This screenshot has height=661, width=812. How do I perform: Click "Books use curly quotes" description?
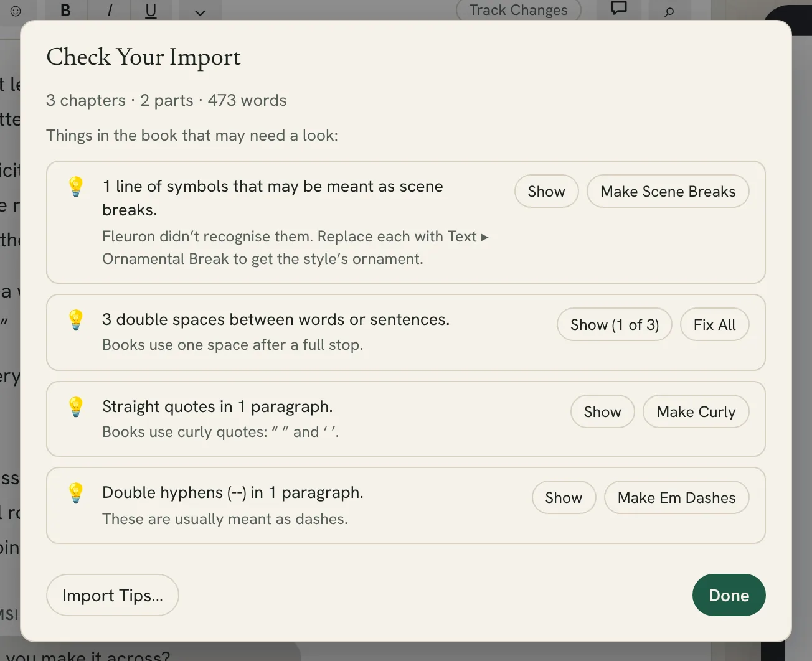coord(220,432)
